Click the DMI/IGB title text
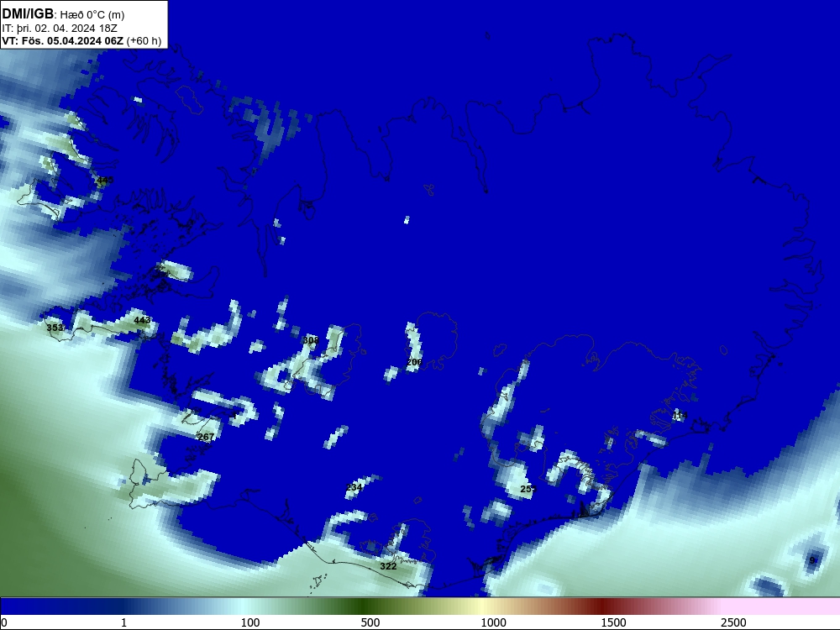This screenshot has height=630, width=840. 28,14
